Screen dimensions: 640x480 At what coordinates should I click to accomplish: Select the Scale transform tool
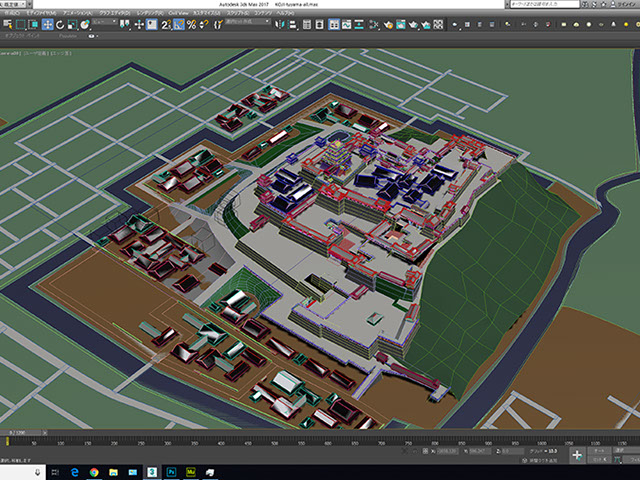[x=74, y=25]
